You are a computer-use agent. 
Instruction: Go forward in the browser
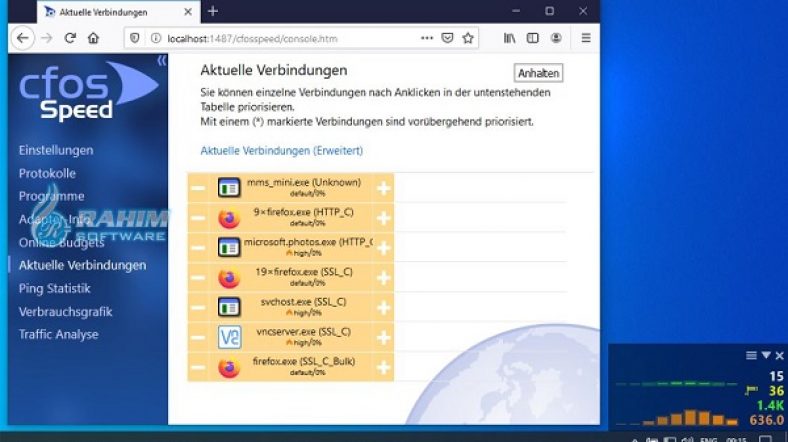47,38
